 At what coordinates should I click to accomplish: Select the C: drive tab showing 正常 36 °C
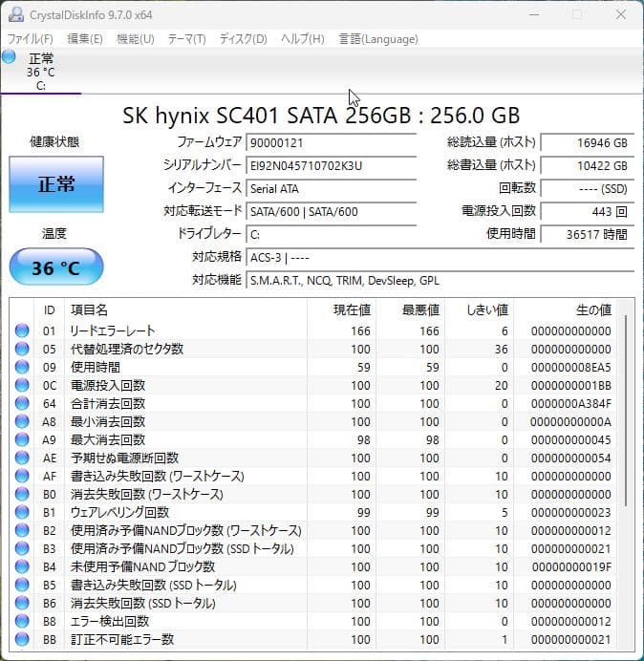coord(41,71)
